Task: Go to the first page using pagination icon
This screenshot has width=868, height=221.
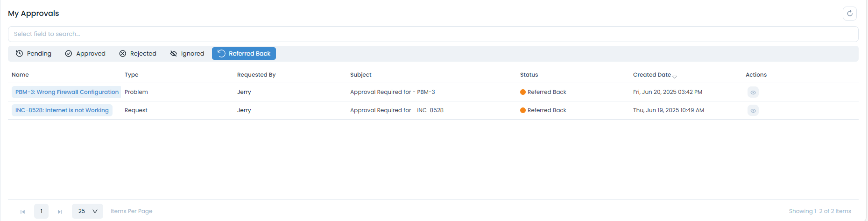Action: tap(22, 212)
